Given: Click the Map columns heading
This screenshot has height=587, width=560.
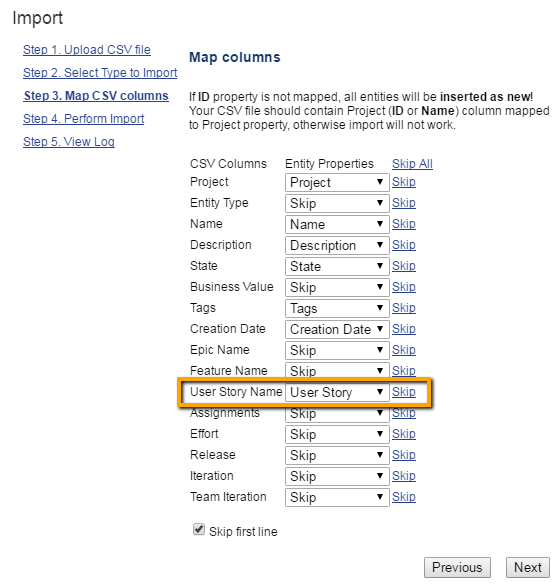Looking at the screenshot, I should [235, 57].
